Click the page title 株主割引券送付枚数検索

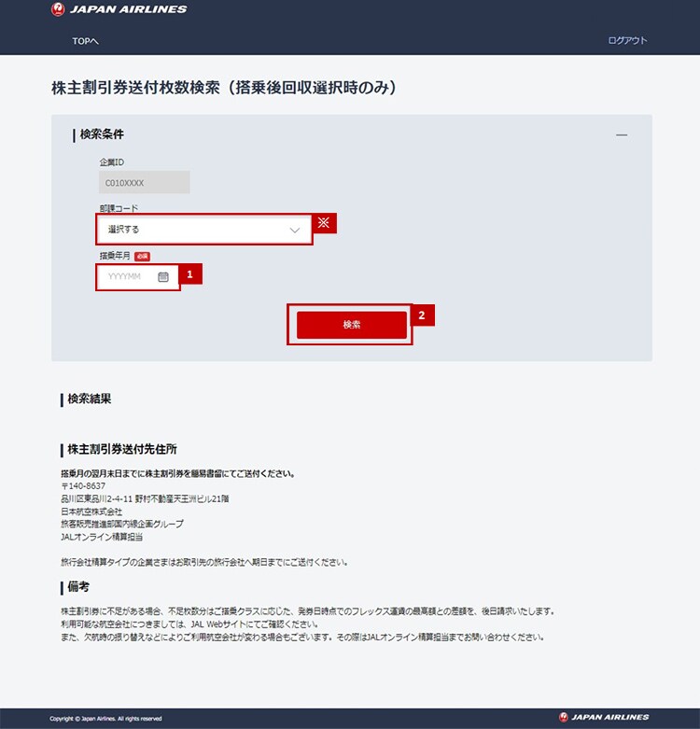224,89
